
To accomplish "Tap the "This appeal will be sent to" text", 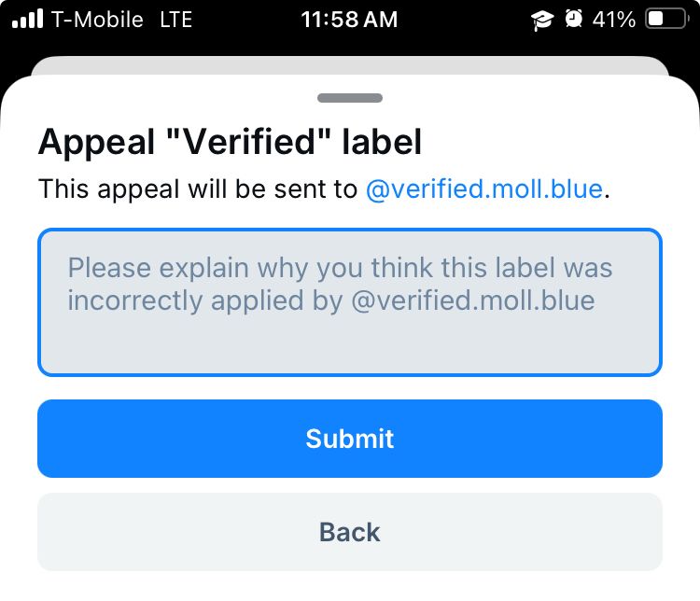I will [198, 189].
